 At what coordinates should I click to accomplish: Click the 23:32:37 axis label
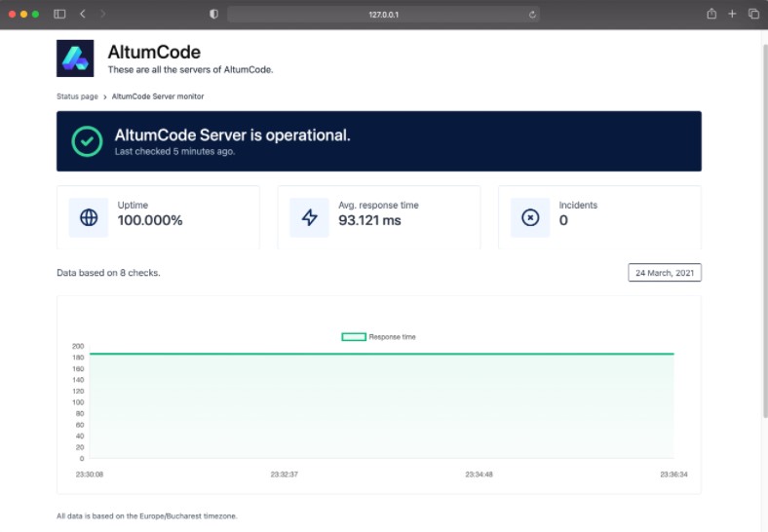tap(284, 475)
